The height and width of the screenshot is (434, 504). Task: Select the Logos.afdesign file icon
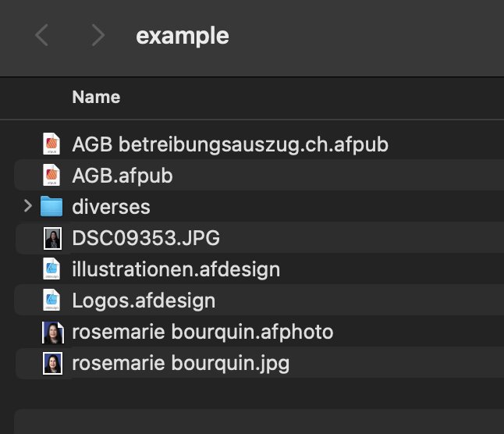[51, 300]
